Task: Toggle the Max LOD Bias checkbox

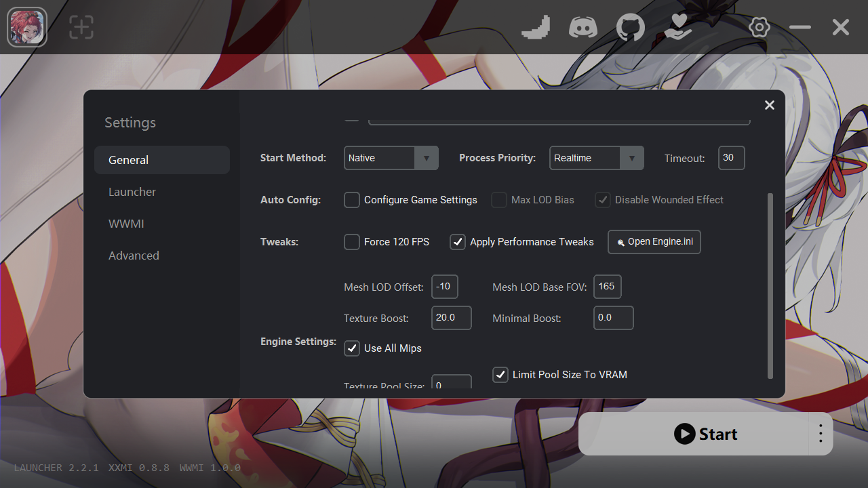Action: pos(499,200)
